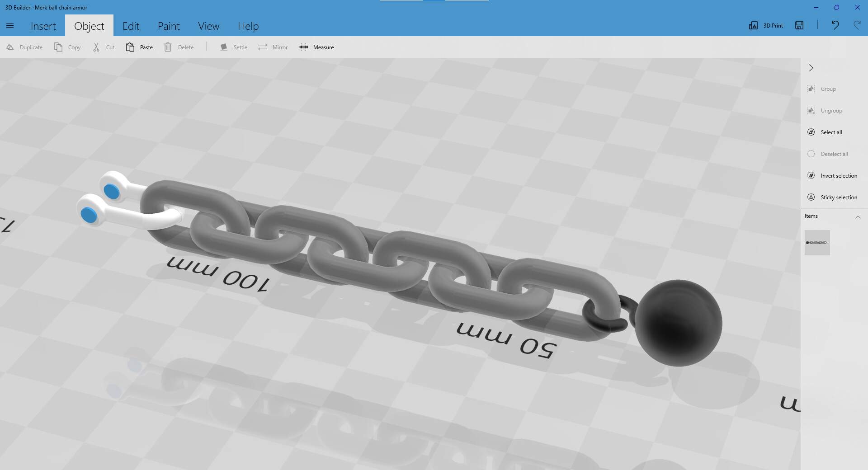The image size is (868, 470).
Task: Open the Insert tab
Action: coord(43,26)
